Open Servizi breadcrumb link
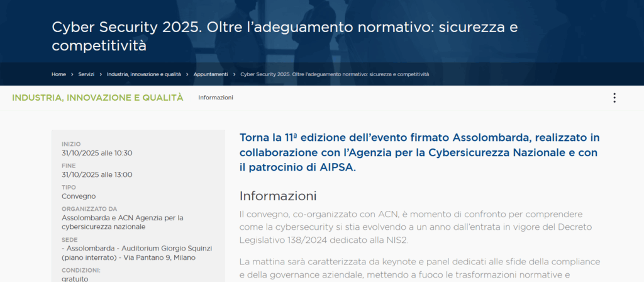Screen dimensions: 644x282 pos(86,74)
